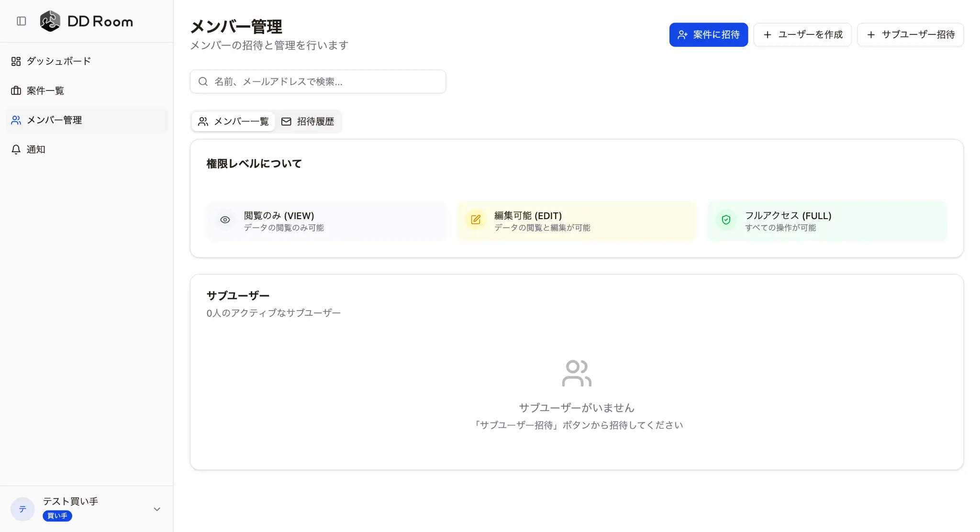Screen dimensions: 980x532
Task: Toggle the sidebar collapse icon
Action: [21, 21]
